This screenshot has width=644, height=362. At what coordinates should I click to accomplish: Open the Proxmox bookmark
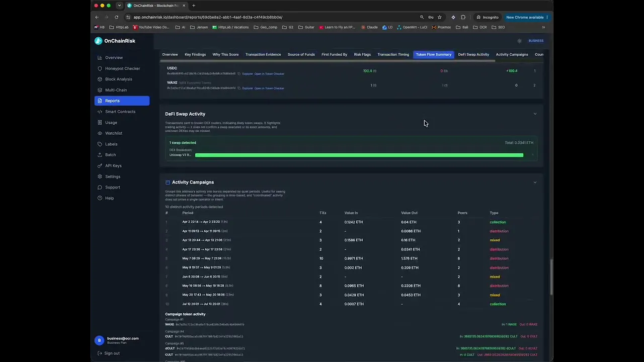click(x=441, y=27)
